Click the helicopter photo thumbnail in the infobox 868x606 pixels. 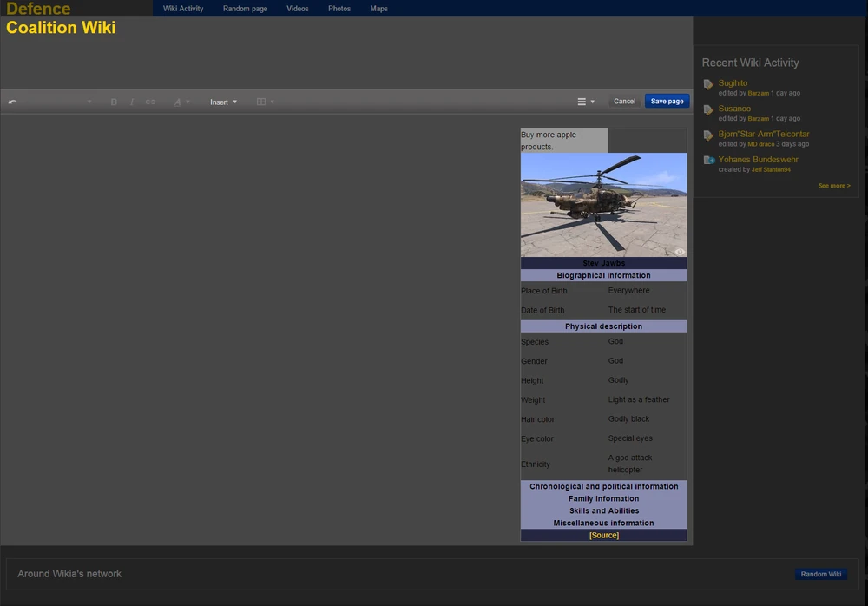click(603, 205)
